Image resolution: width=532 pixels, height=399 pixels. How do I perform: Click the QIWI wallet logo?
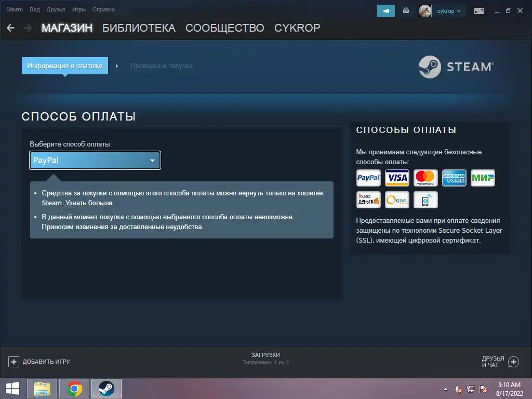pos(397,200)
